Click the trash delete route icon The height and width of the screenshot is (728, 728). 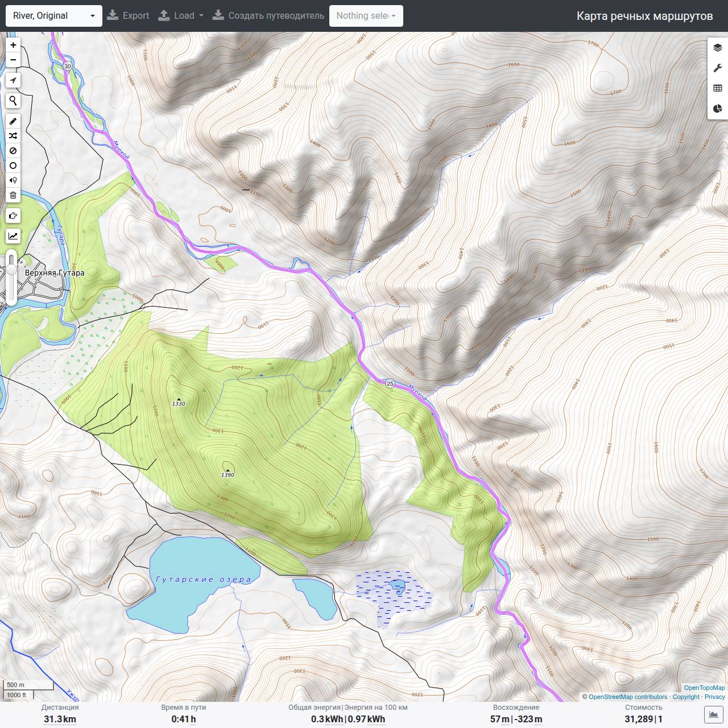13,195
